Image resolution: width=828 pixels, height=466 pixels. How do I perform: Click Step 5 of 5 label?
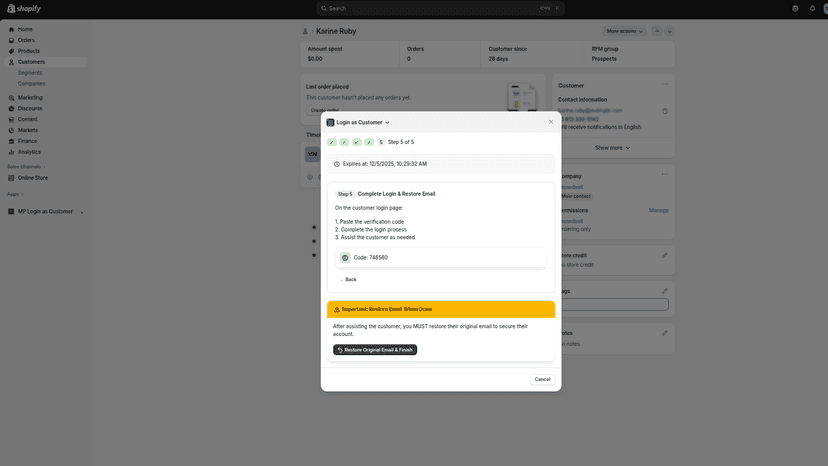(x=401, y=142)
